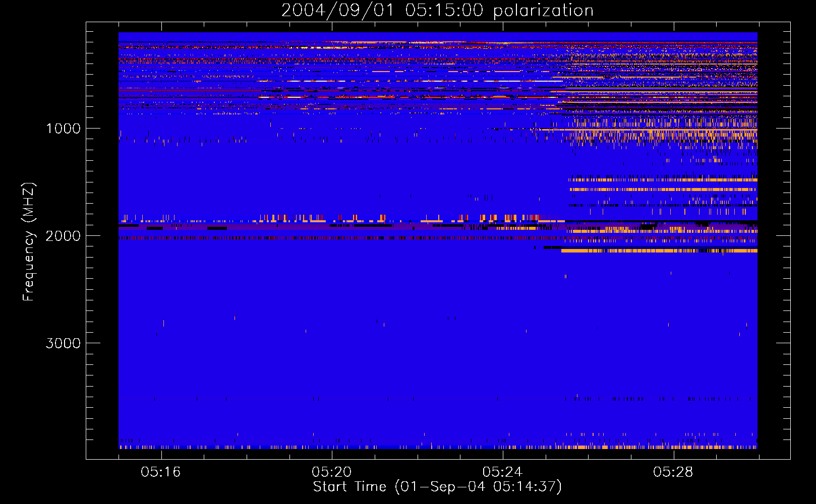The width and height of the screenshot is (816, 504).
Task: Select the 'Start Time (01-Sep-04 05:14:37)' axis label
Action: click(437, 487)
